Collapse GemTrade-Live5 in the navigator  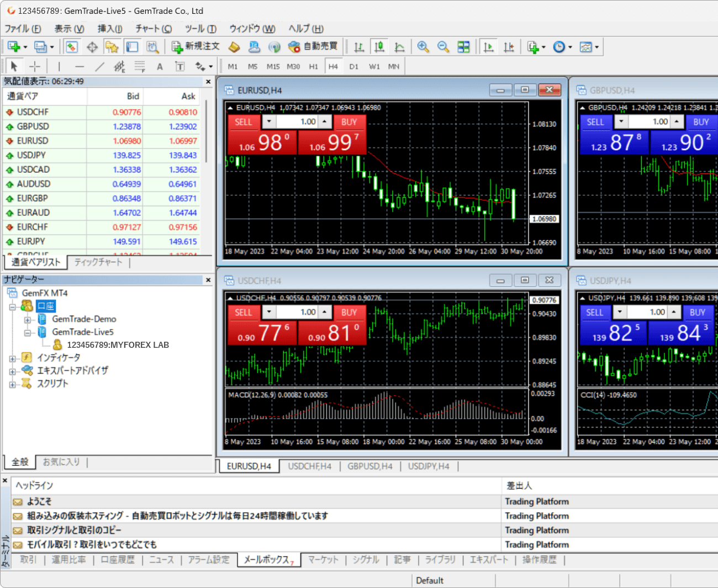point(27,332)
